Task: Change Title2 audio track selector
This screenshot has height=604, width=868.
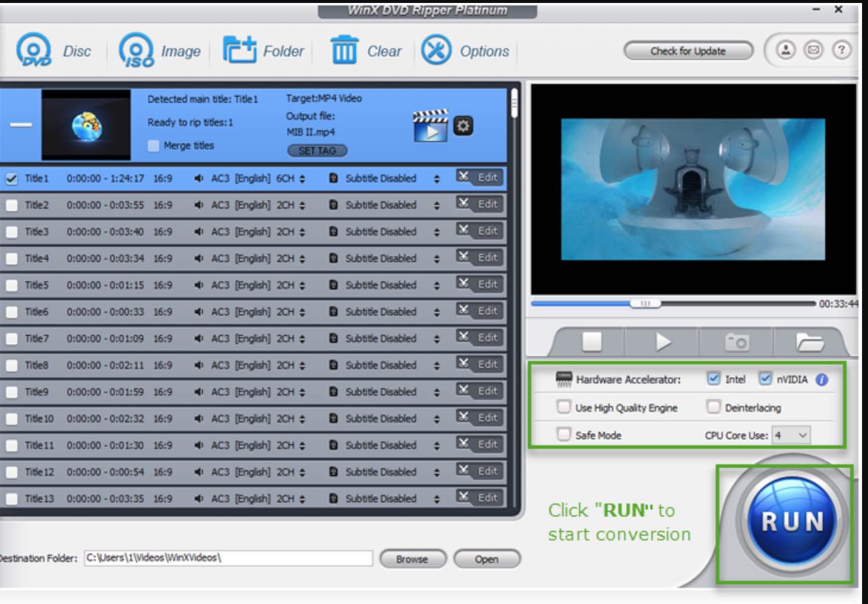Action: [302, 205]
